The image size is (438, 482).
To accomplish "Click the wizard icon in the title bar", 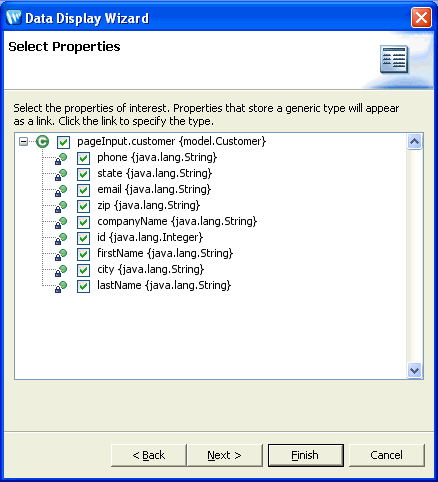I will pyautogui.click(x=14, y=18).
